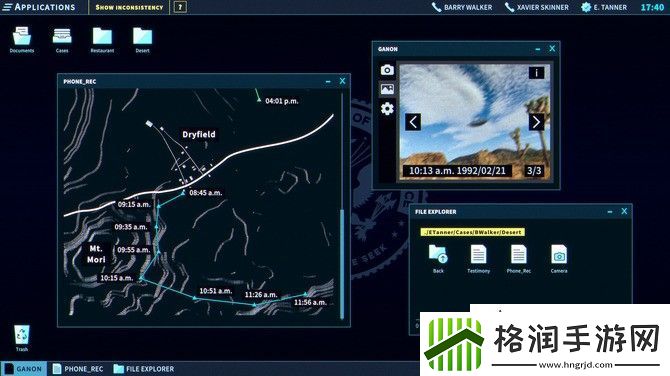The image size is (670, 376).
Task: Select the 10:15 a.m. map marker
Action: [141, 278]
